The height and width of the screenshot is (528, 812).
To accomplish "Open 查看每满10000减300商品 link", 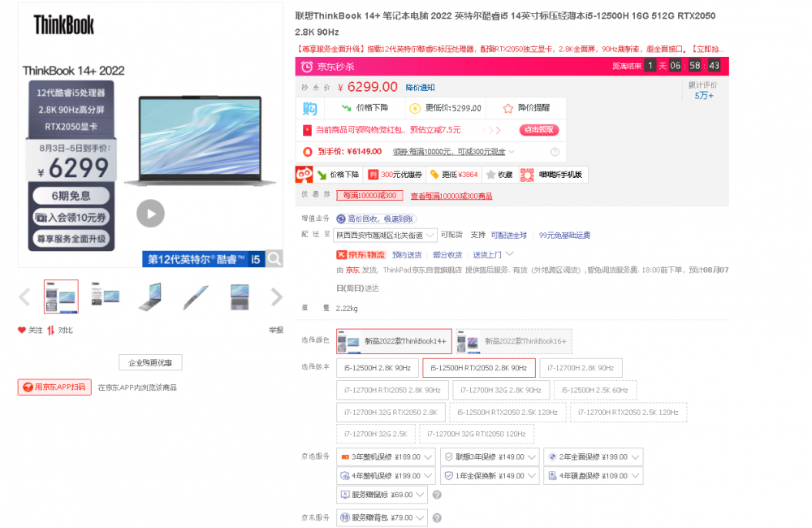I will point(451,196).
